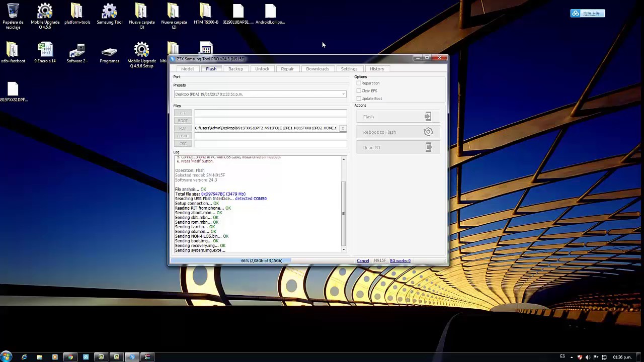Switch to the Z3X Samsung Tool taskbar button
644x362 pixels.
[x=132, y=357]
